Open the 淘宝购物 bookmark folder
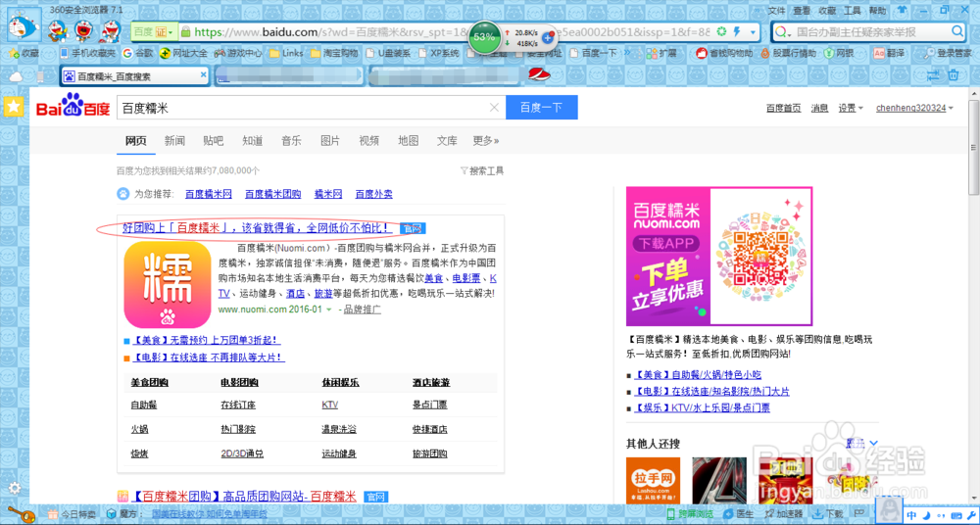The height and width of the screenshot is (525, 980). pos(334,54)
